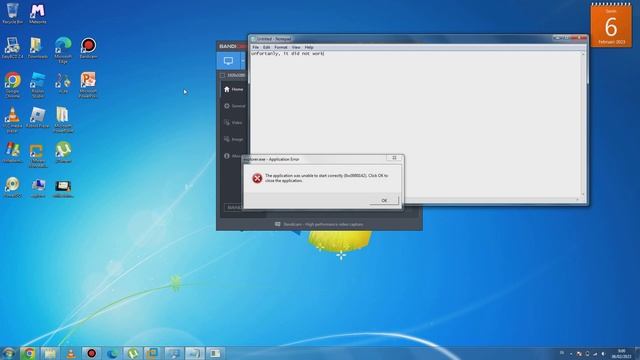Viewport: 640px width, 360px height.
Task: Click the taskbar clock and date
Action: point(622,353)
